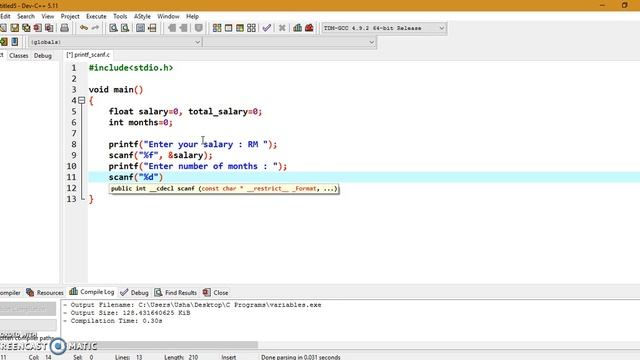Click the Save All toolbar icon
Image resolution: width=640 pixels, height=360 pixels.
coord(26,28)
